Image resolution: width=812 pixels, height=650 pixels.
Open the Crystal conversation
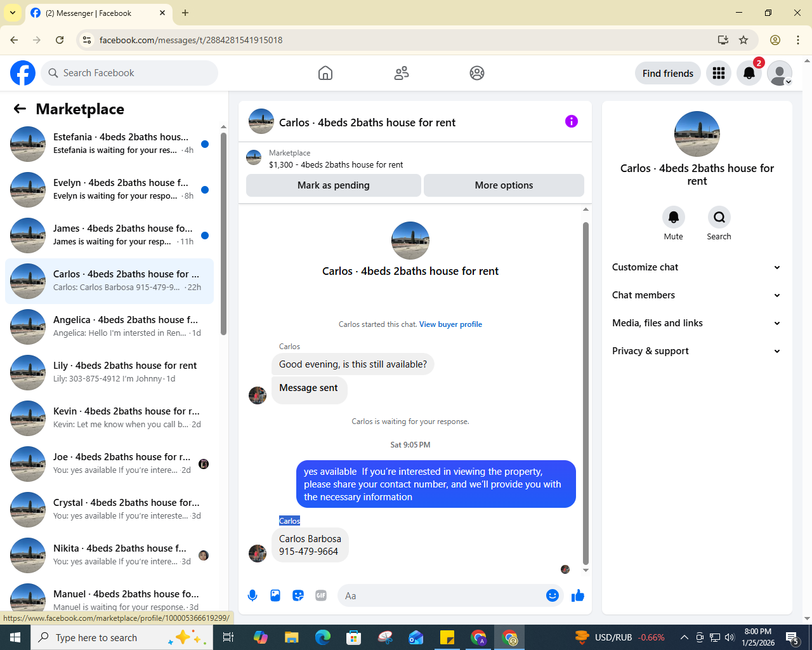click(x=109, y=510)
